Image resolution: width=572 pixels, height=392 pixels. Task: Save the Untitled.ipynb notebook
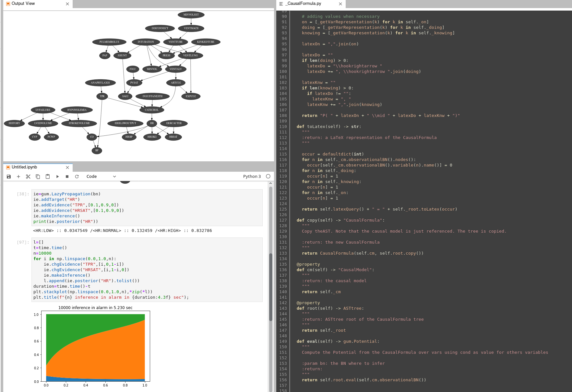(x=9, y=176)
